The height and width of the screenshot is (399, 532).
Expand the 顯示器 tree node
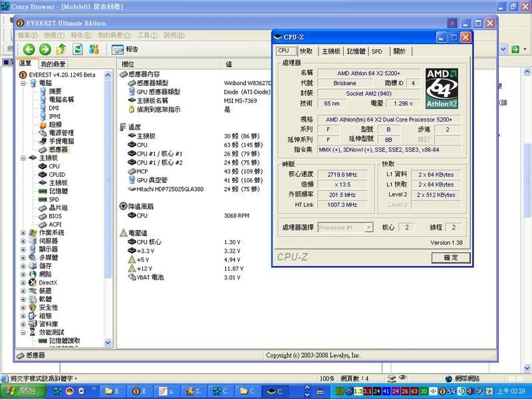pos(23,249)
